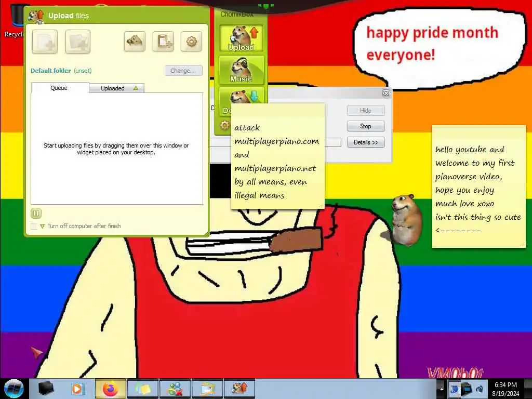
Task: Switch to the Uploaded tab
Action: [x=116, y=88]
